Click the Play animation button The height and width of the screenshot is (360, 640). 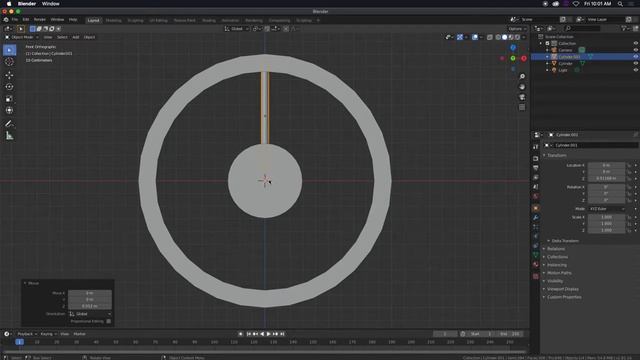tap(269, 334)
